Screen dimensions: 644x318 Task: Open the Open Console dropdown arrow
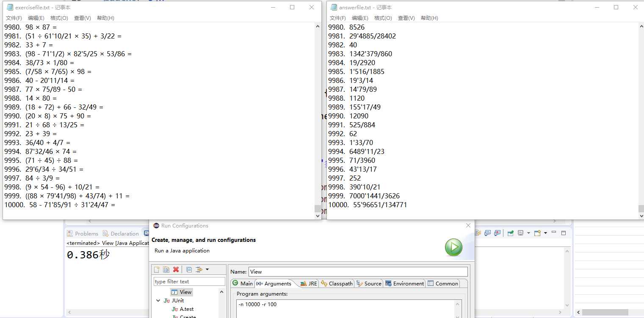[545, 233]
